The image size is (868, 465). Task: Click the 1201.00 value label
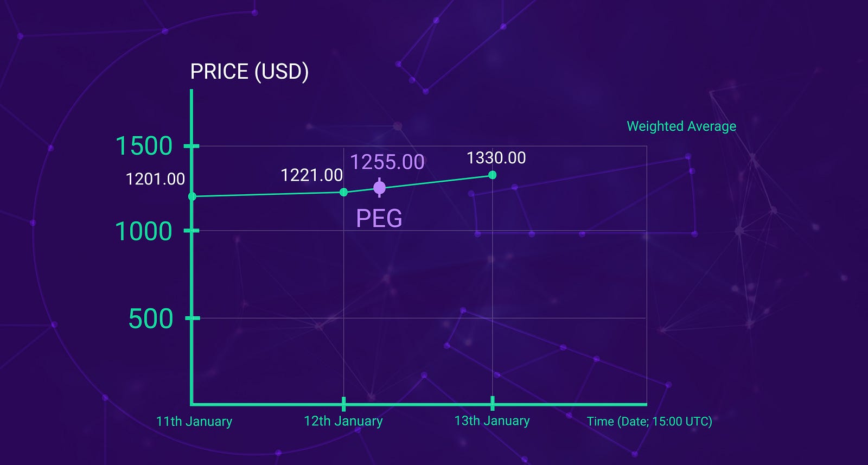point(155,179)
